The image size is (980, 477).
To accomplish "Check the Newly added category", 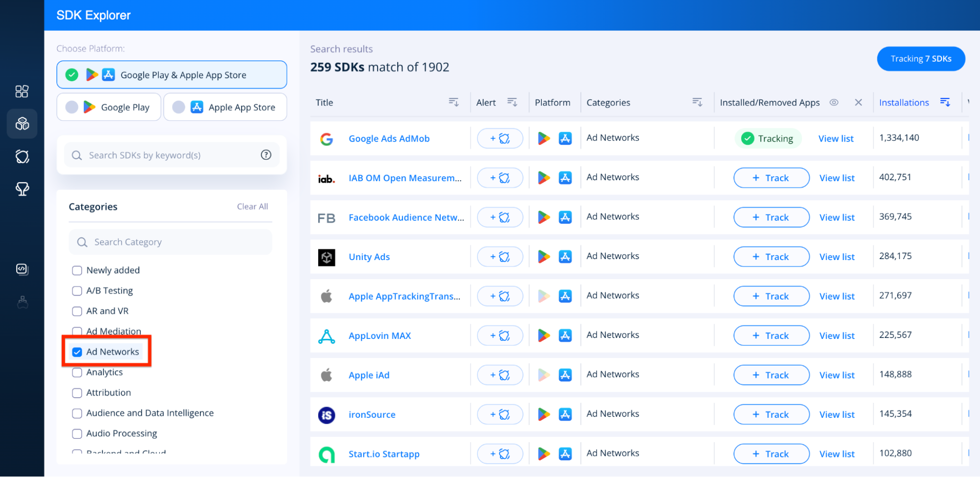I will tap(77, 270).
